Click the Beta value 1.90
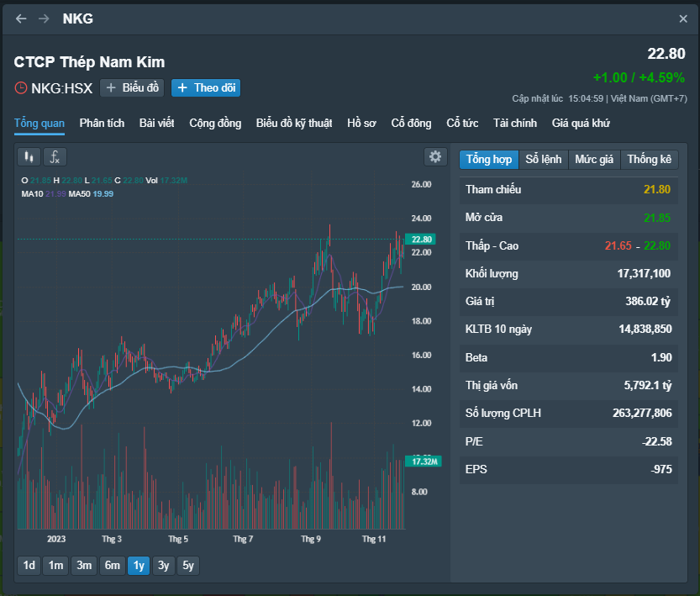The image size is (700, 596). [x=661, y=357]
